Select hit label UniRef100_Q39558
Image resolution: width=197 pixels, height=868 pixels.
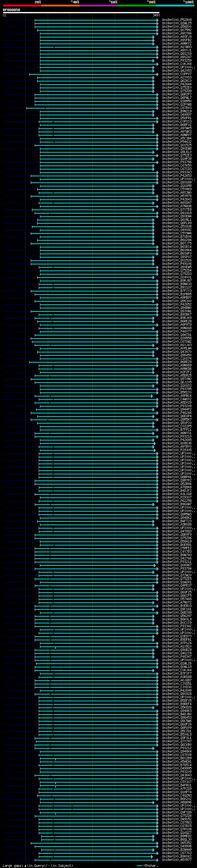(177, 338)
